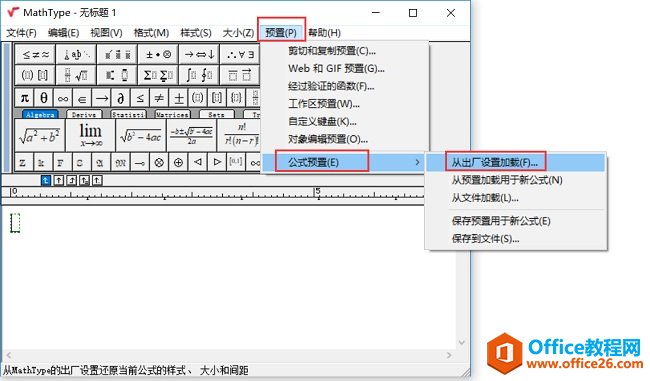Expand the 公式预置(E) submenu
650x381 pixels.
tap(345, 162)
